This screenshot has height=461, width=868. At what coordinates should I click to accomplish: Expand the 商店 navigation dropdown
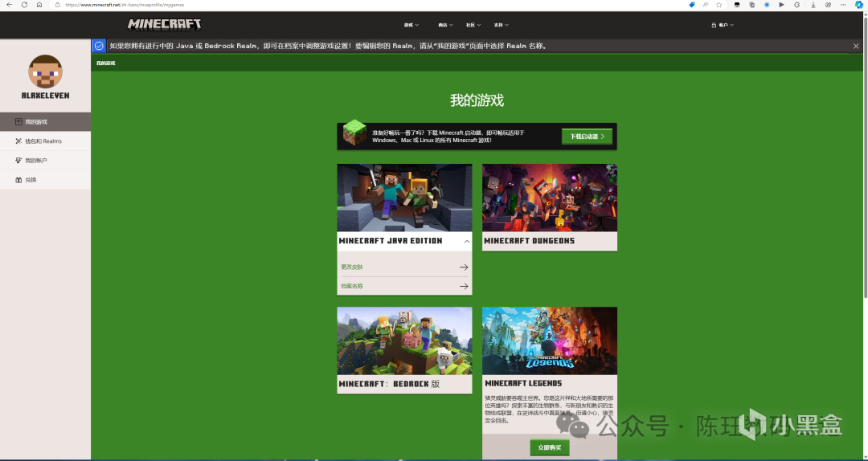coord(445,25)
